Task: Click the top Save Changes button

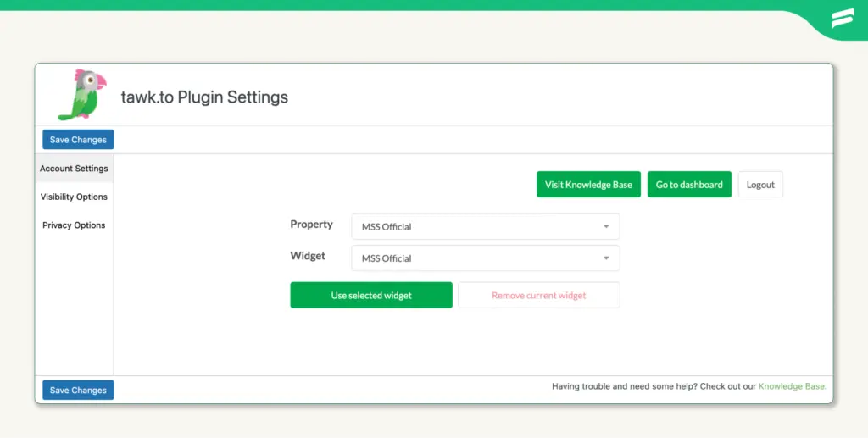Action: tap(78, 139)
